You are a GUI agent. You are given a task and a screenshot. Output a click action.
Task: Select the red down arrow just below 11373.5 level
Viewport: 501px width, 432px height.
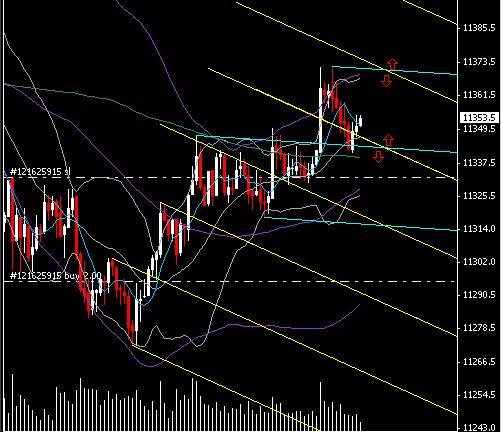(x=387, y=81)
